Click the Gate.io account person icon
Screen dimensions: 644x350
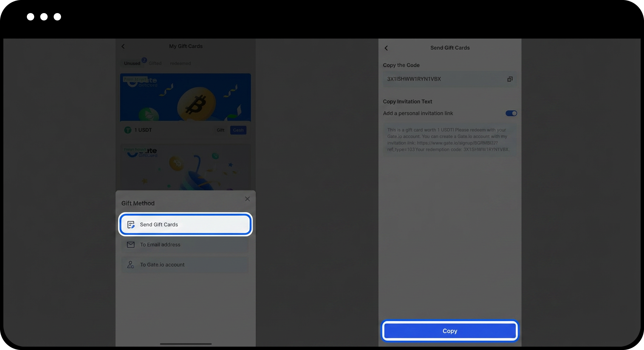coord(130,265)
